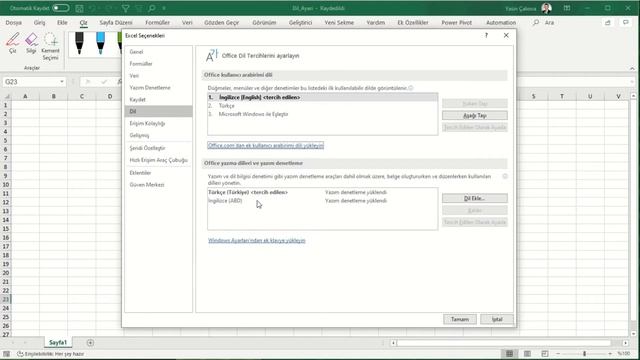Click the filter funnel icon in quick access toolbar
This screenshot has height=360, width=640.
click(x=125, y=8)
